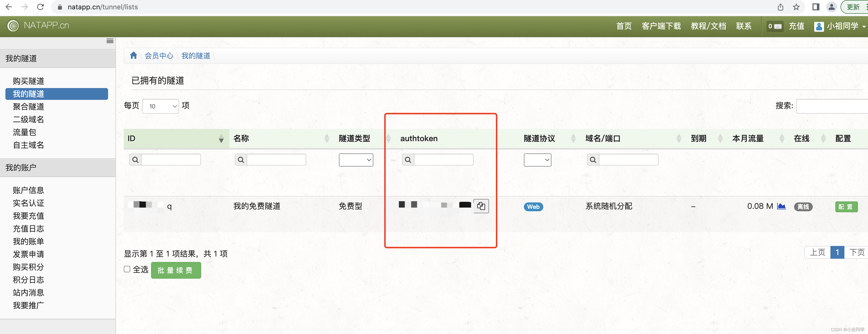The image size is (868, 334).
Task: Open 充值 in top navigation
Action: click(x=797, y=26)
